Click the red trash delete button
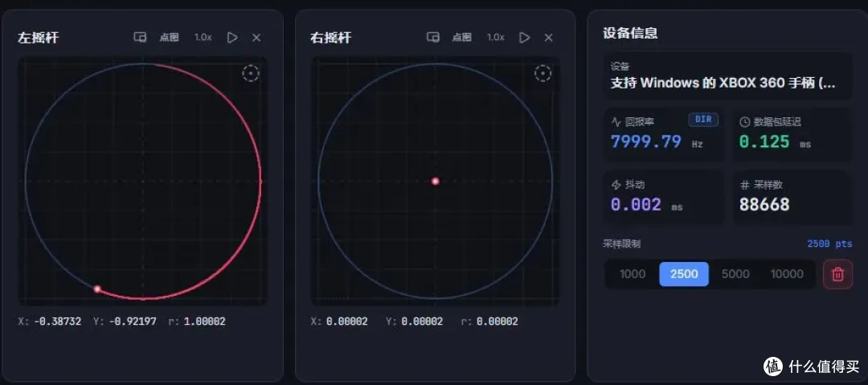The width and height of the screenshot is (868, 385). [x=837, y=273]
